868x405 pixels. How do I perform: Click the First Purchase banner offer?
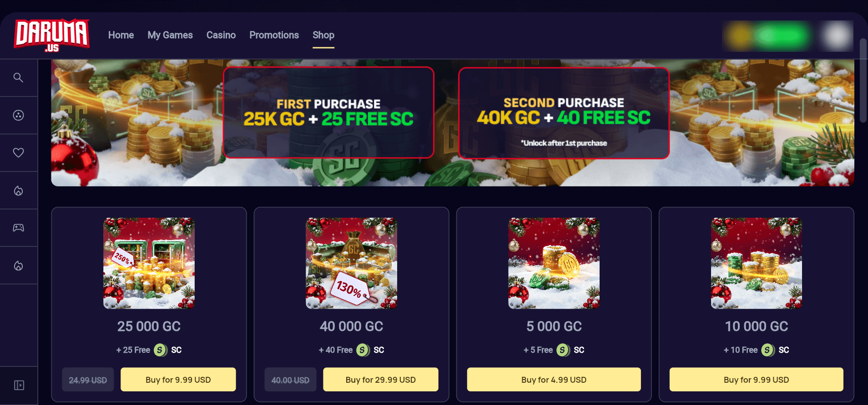pos(328,112)
